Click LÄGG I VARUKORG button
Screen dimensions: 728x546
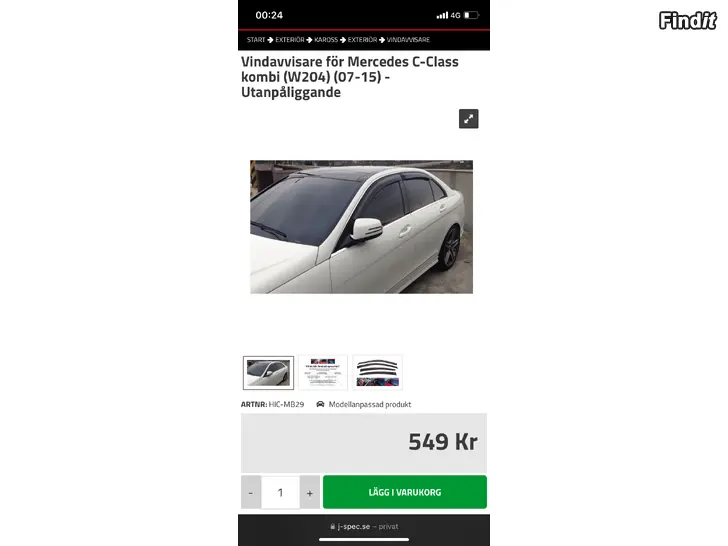click(405, 492)
